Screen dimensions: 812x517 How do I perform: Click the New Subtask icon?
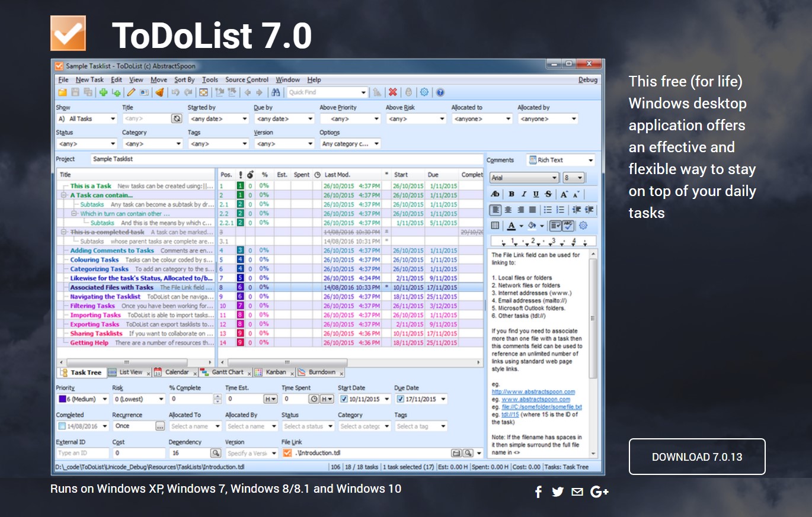coord(116,92)
